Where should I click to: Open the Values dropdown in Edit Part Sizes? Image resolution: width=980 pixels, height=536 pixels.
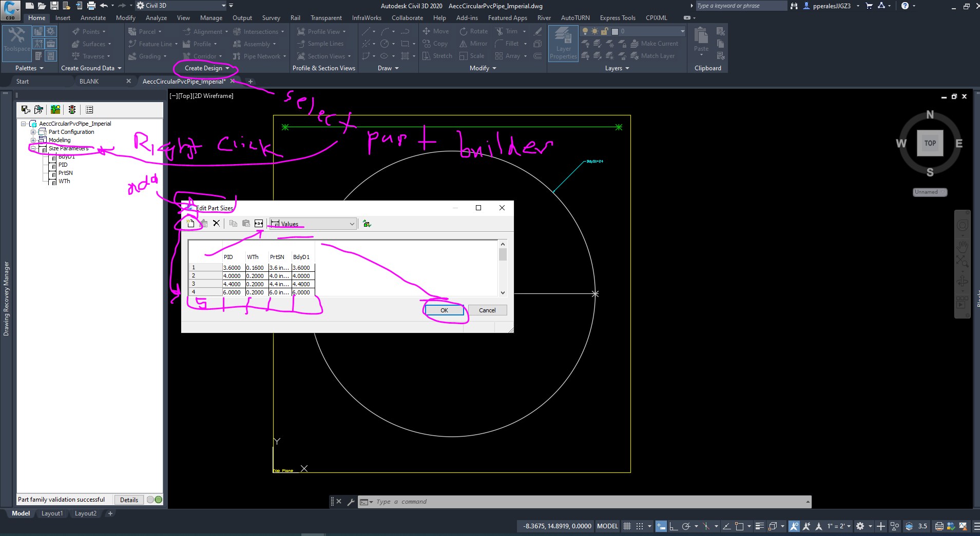tap(313, 224)
